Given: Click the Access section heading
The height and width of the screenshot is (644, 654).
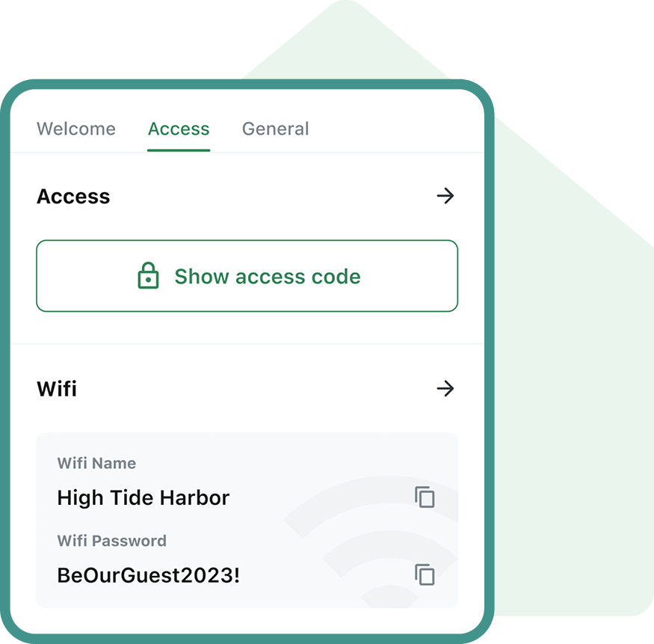Looking at the screenshot, I should [x=73, y=196].
